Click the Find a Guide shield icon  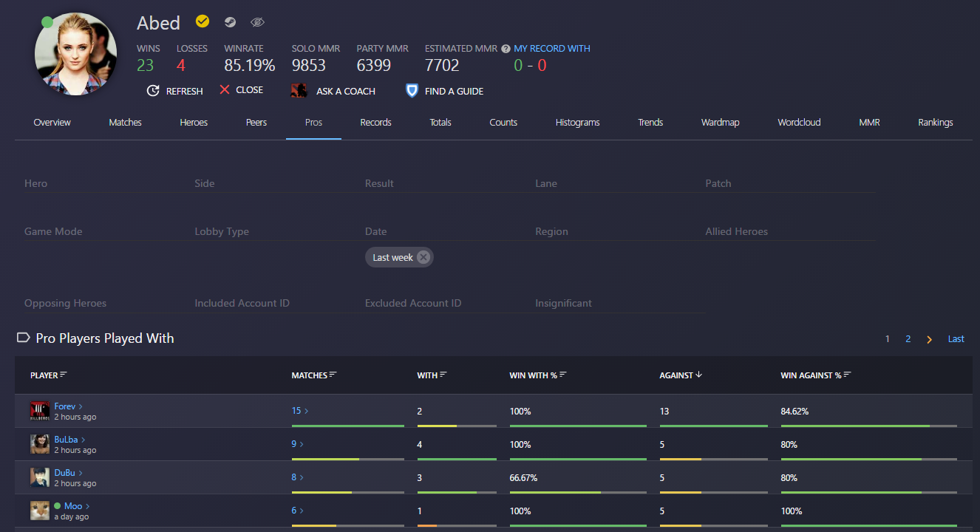pos(412,91)
